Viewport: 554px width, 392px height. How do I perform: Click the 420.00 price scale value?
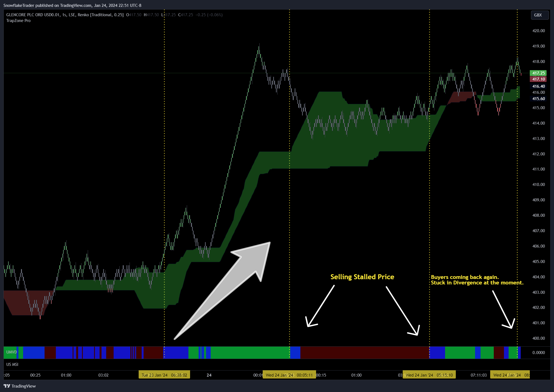(x=538, y=31)
